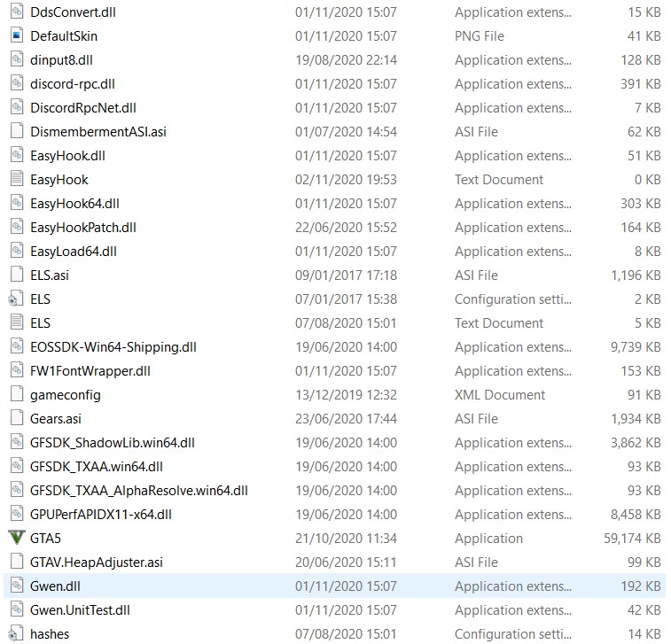Click the EasyHook64.dll file icon

point(17,203)
